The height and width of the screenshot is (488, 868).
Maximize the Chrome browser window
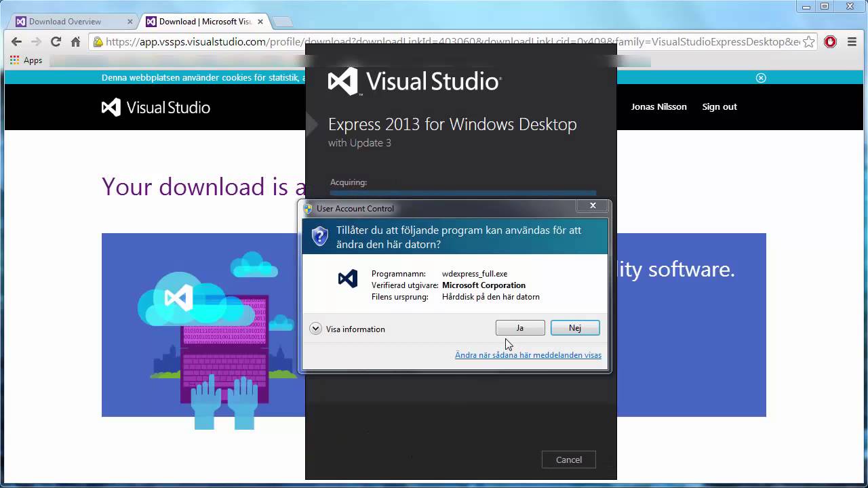(825, 6)
